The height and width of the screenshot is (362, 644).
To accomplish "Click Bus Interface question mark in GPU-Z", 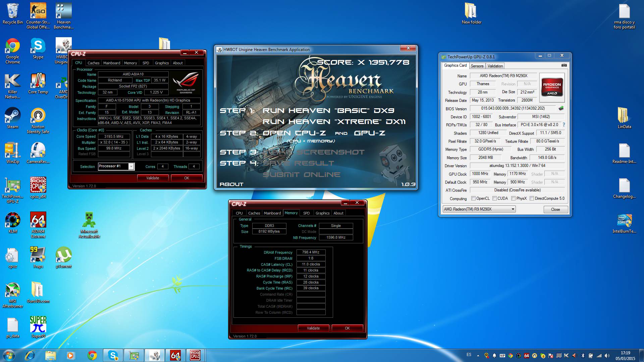I will point(564,125).
